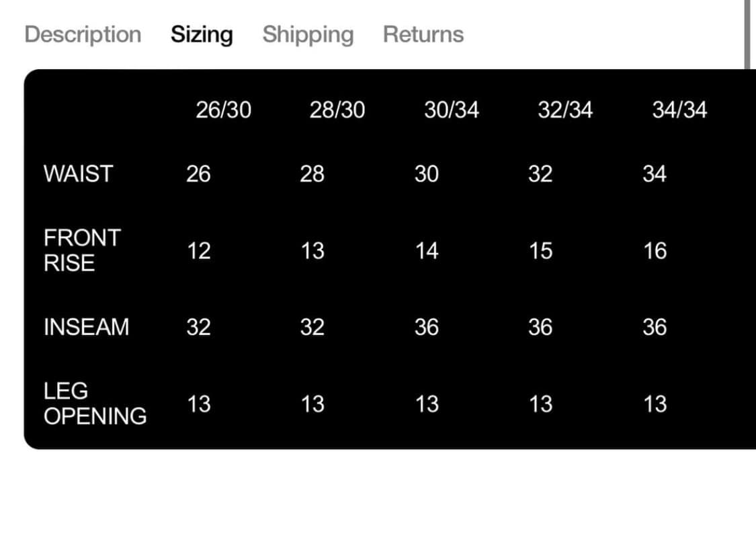This screenshot has width=756, height=540.
Task: Select the FRONT RISE row label
Action: (x=81, y=250)
